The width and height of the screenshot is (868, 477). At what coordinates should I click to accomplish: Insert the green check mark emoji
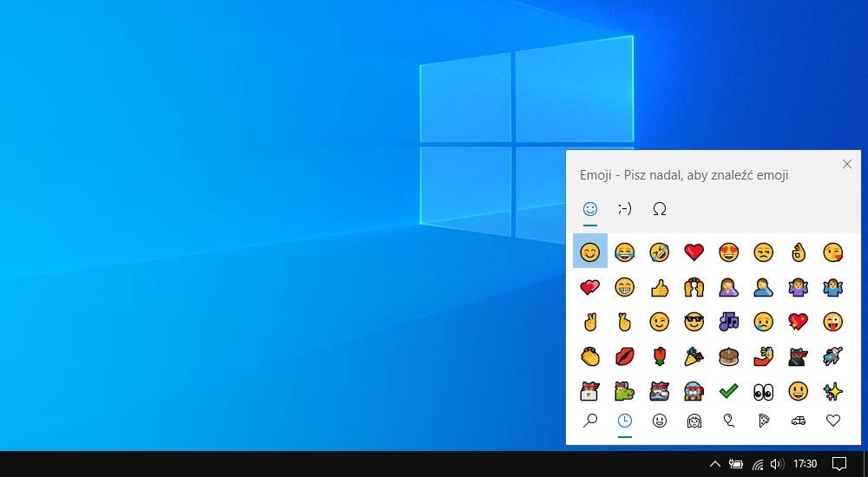(x=728, y=391)
